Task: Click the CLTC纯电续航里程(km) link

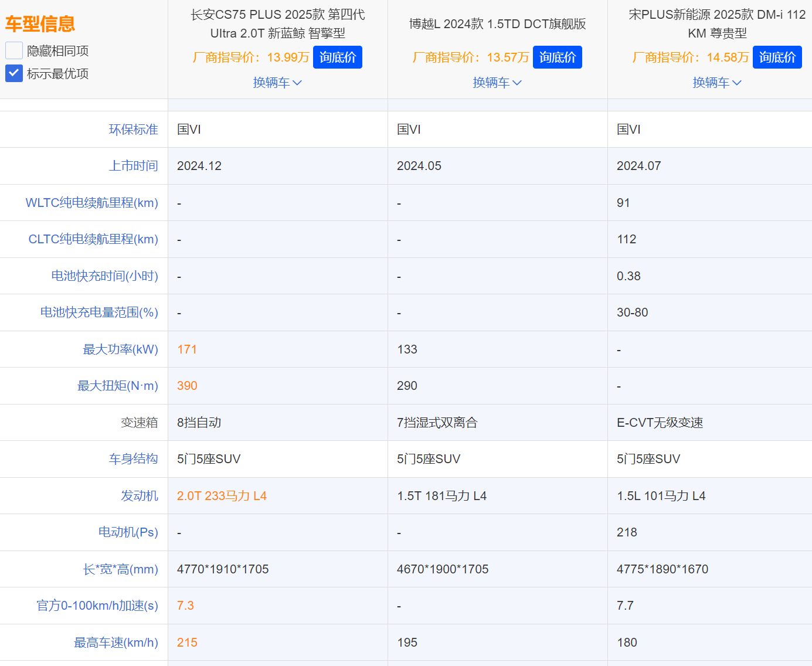Action: 93,239
